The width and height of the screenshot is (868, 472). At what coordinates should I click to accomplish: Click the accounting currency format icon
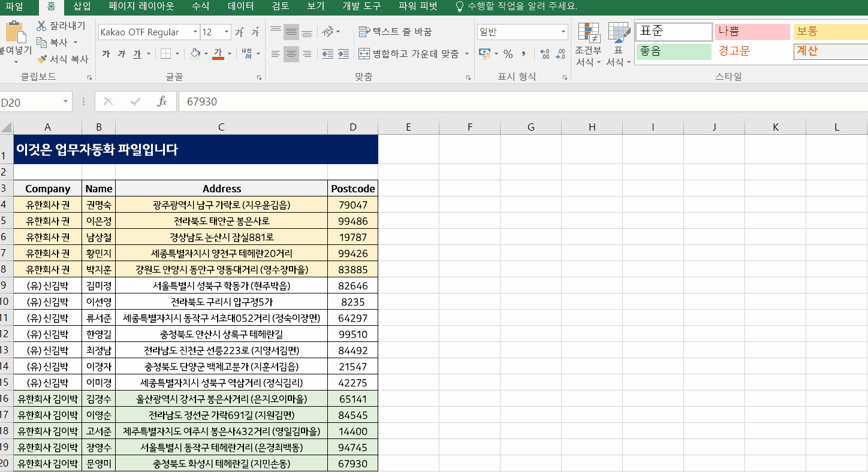tap(485, 55)
